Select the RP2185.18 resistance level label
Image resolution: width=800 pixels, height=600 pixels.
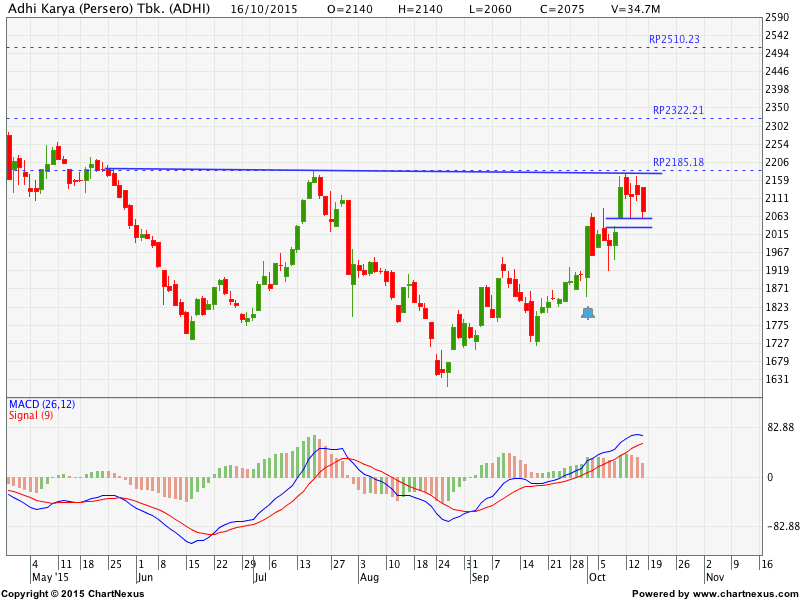[x=678, y=162]
